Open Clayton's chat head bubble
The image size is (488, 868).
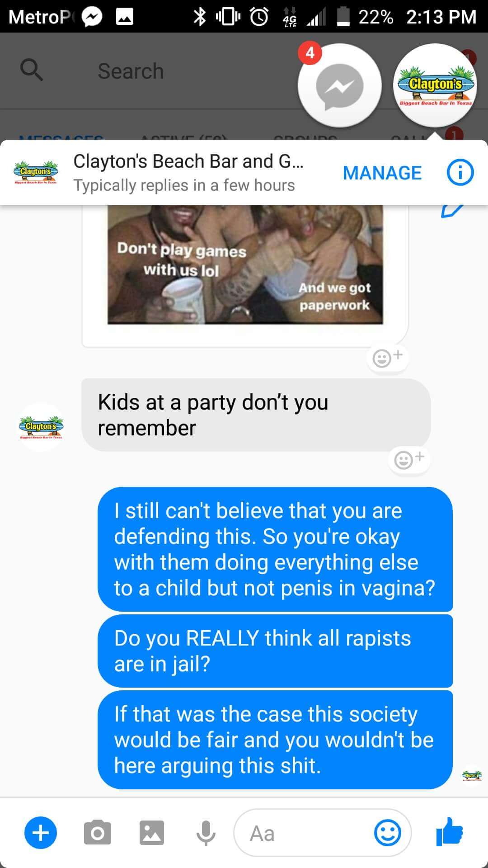point(435,85)
